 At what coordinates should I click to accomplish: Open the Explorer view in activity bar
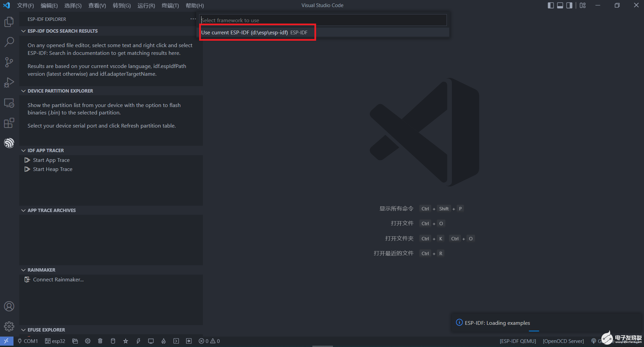9,22
